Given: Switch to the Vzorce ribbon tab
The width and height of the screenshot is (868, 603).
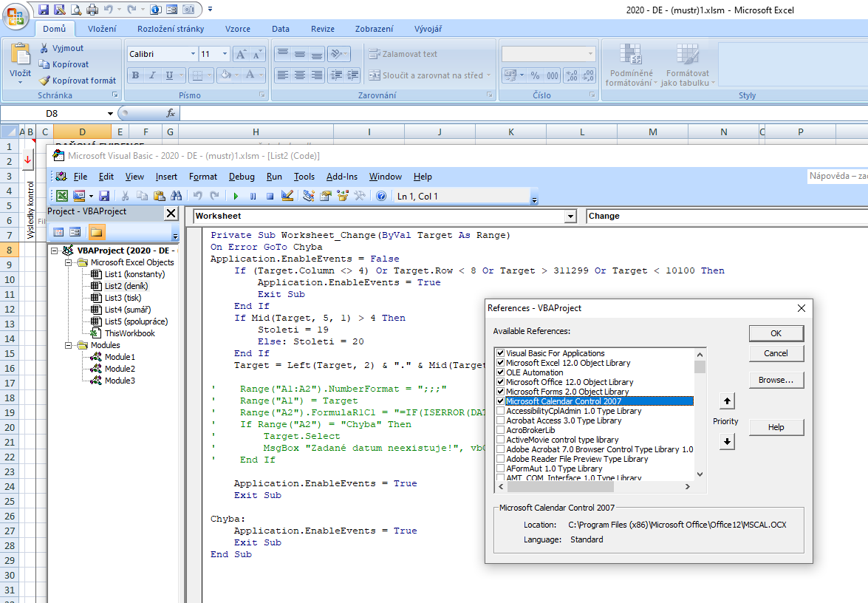Looking at the screenshot, I should [237, 29].
